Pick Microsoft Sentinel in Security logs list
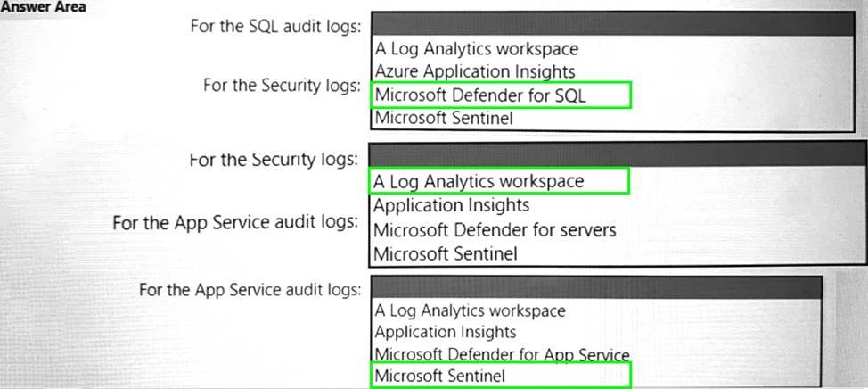Viewport: 868px width, 389px height. coord(444,253)
